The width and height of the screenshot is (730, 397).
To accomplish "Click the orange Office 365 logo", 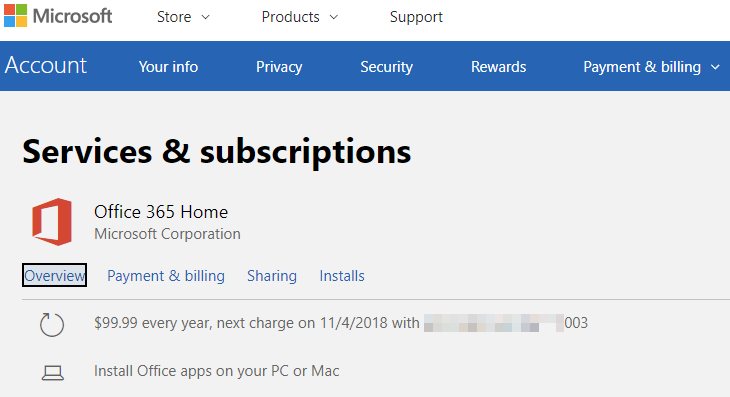I will [52, 222].
